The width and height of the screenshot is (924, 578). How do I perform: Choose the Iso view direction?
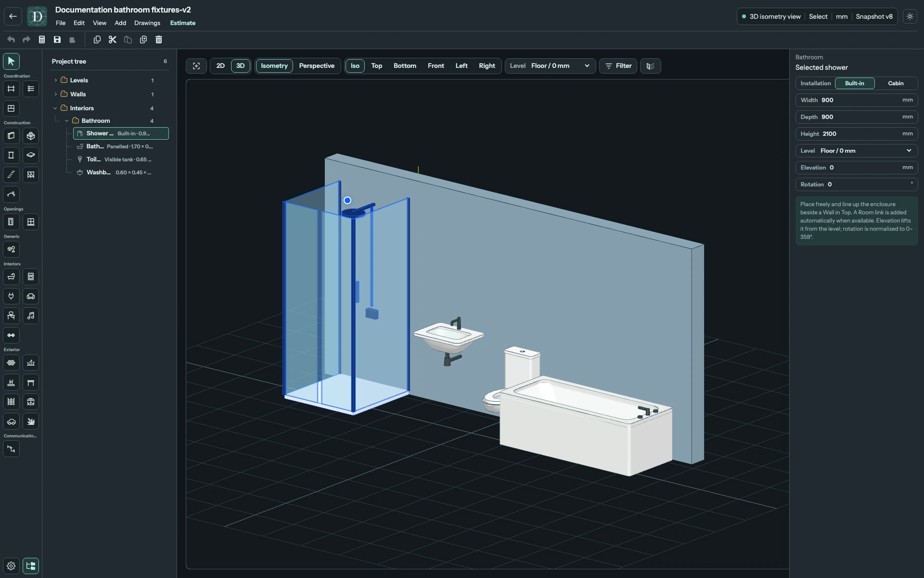(x=355, y=66)
